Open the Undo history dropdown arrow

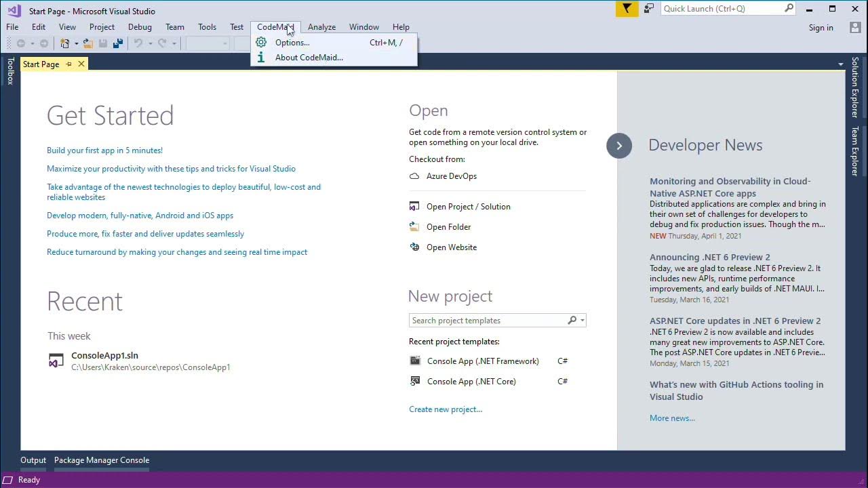coord(150,43)
